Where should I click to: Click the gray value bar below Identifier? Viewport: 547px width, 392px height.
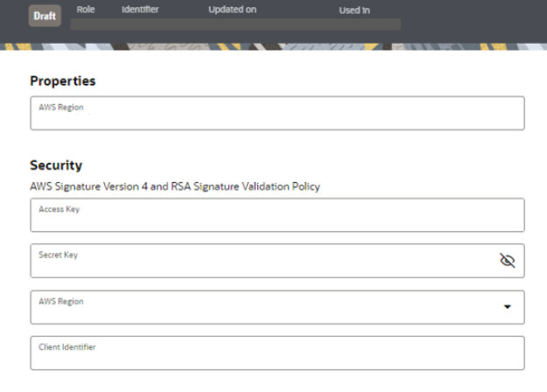click(x=236, y=24)
